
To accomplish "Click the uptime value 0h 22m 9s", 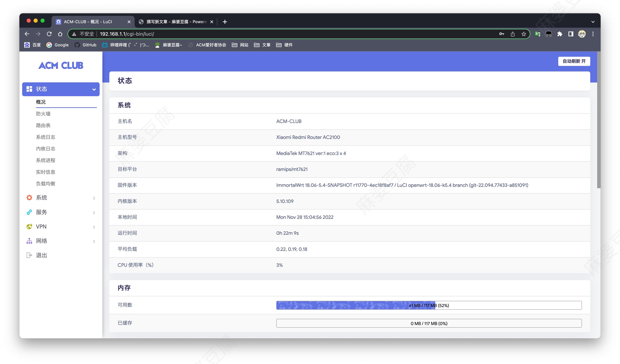I will [287, 233].
